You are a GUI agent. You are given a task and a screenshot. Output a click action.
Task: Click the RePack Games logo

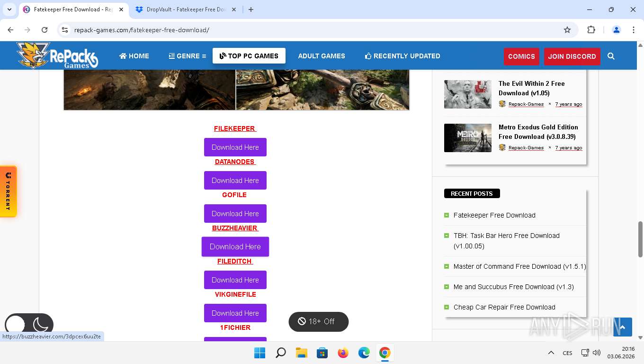[57, 55]
